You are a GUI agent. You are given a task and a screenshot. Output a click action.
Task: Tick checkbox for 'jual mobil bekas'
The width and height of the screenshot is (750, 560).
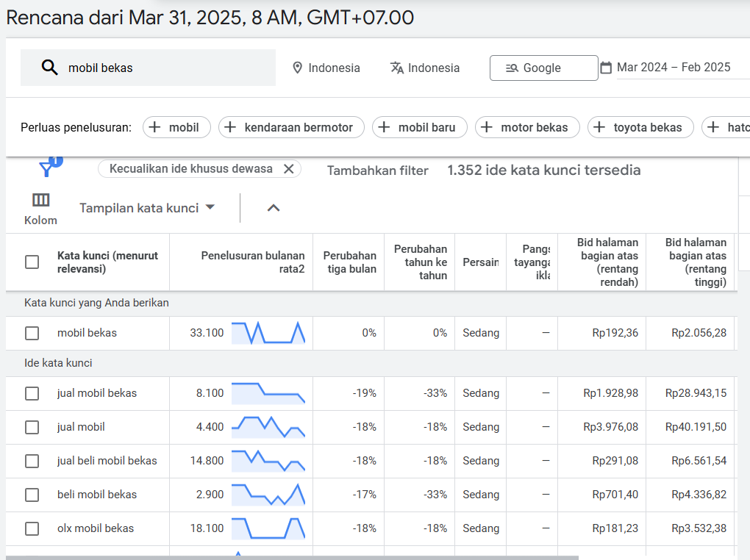32,393
